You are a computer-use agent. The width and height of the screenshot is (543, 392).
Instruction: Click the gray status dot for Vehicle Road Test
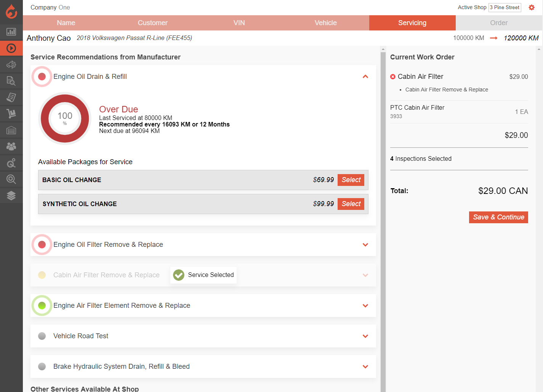click(42, 336)
